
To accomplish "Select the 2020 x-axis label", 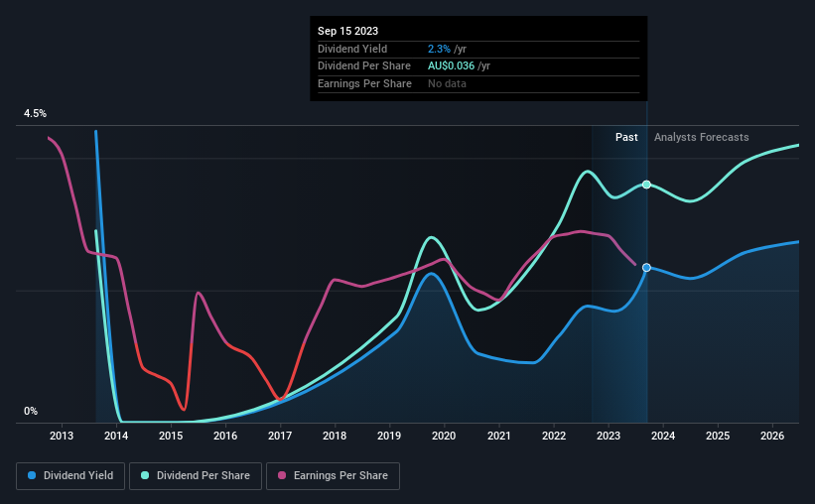I will coord(444,436).
